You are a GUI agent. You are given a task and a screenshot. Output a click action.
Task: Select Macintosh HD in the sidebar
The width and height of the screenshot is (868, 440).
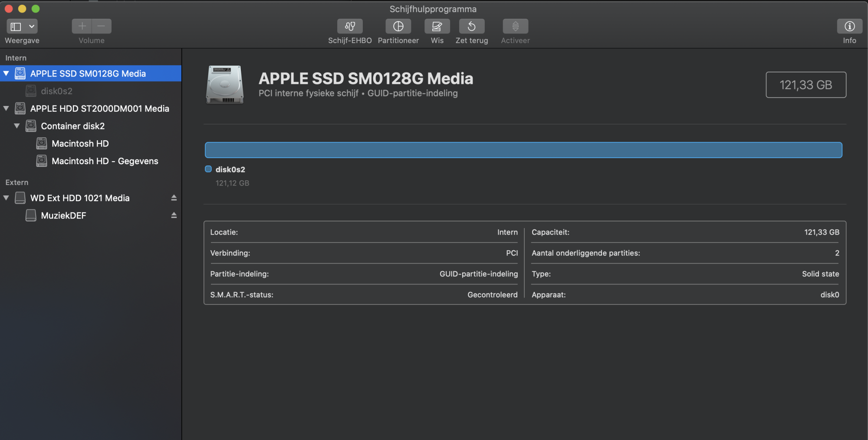click(x=80, y=144)
